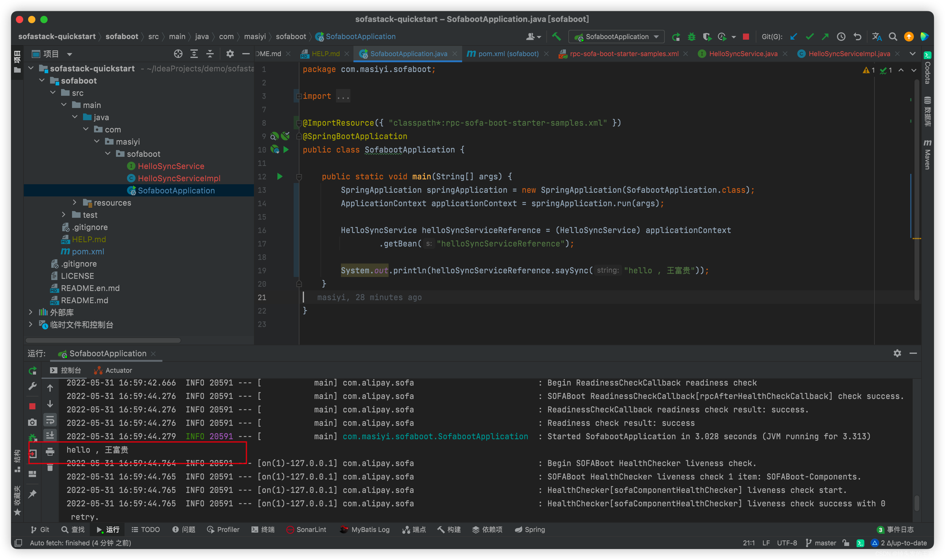Expand the test folder
945x560 pixels.
pyautogui.click(x=64, y=215)
